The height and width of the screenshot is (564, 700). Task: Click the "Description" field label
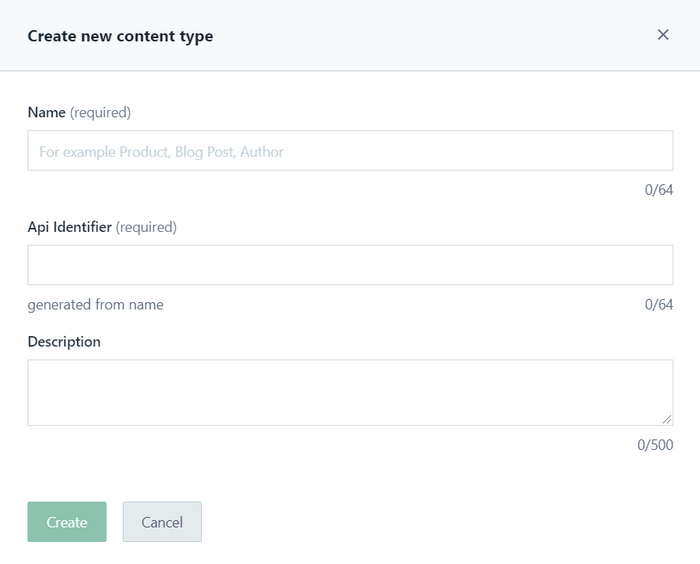pos(64,342)
